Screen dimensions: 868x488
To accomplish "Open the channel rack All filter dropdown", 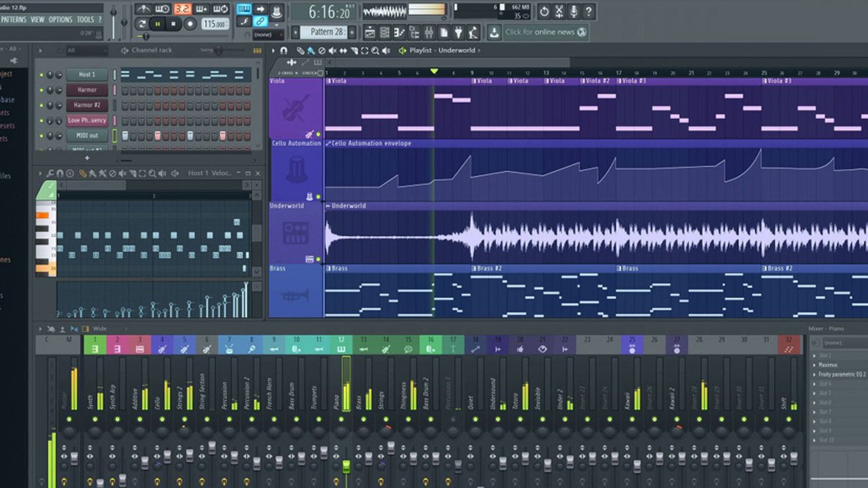I will pos(86,50).
